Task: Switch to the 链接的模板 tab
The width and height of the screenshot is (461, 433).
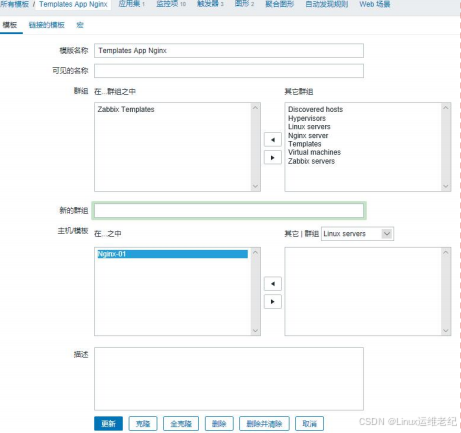Action: pyautogui.click(x=47, y=25)
